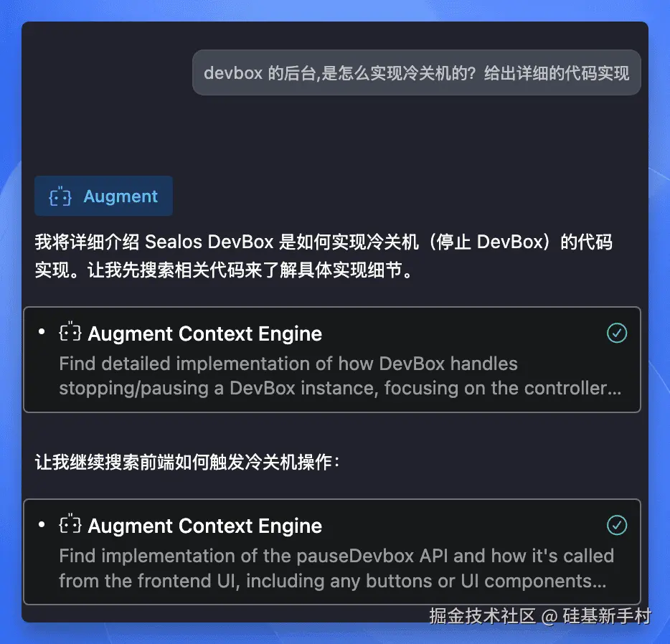
Task: Click the green checkmark on the first Context Engine card
Action: [617, 333]
